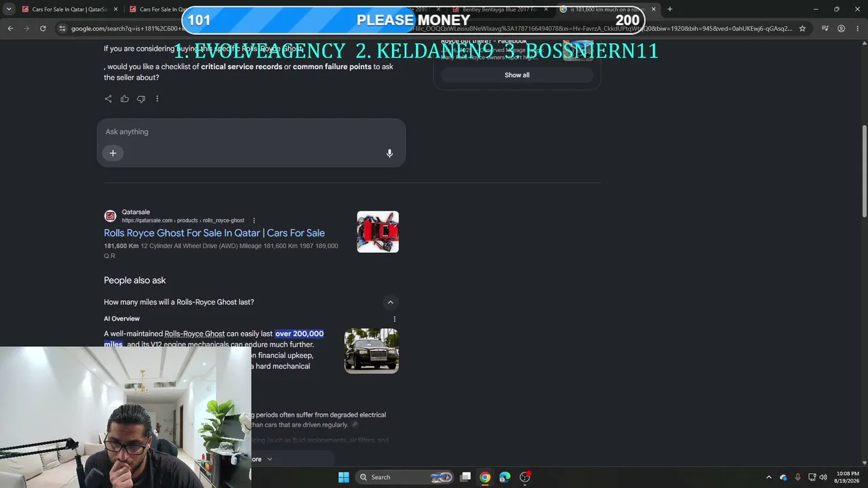
Task: Click the microphone tray icon
Action: click(x=797, y=477)
